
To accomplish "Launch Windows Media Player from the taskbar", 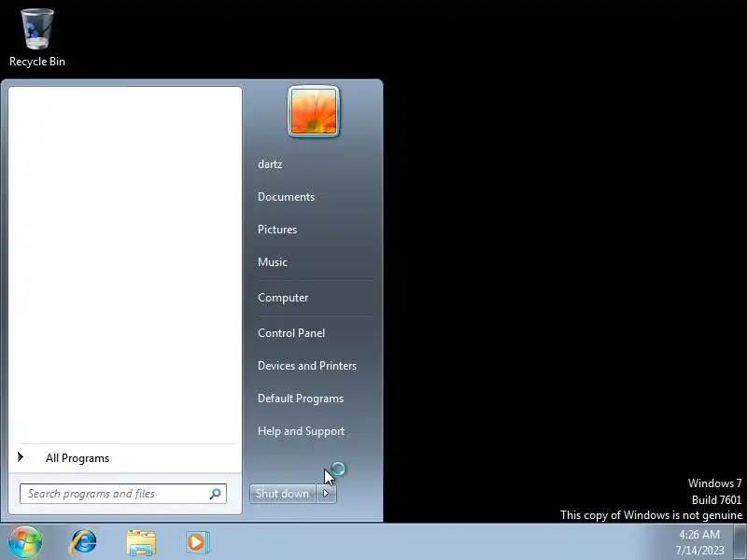I will coord(197,542).
